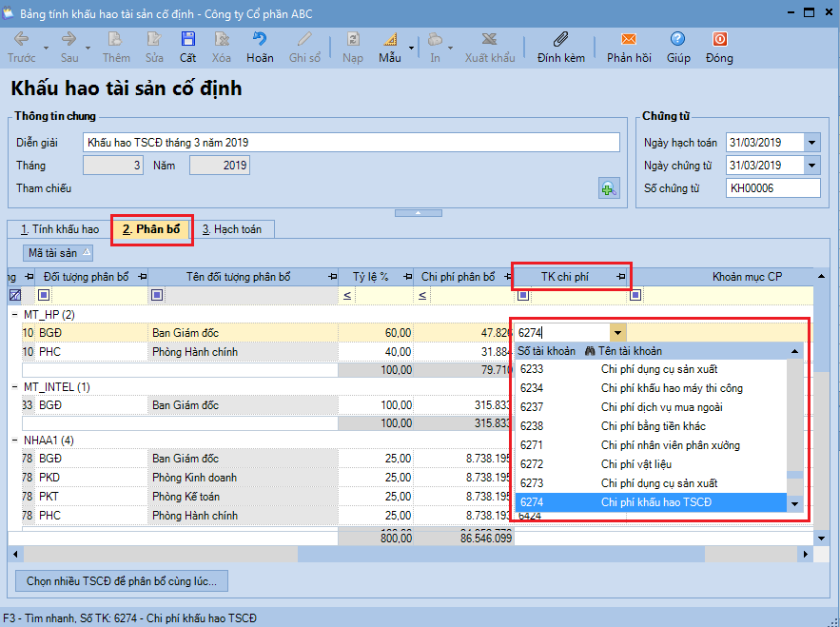840x627 pixels.
Task: Pin the Đối tượng phân bổ column
Action: pos(142,277)
